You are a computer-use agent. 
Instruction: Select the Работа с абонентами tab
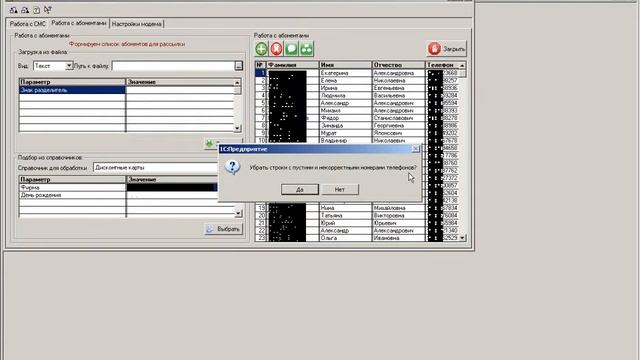(x=79, y=23)
